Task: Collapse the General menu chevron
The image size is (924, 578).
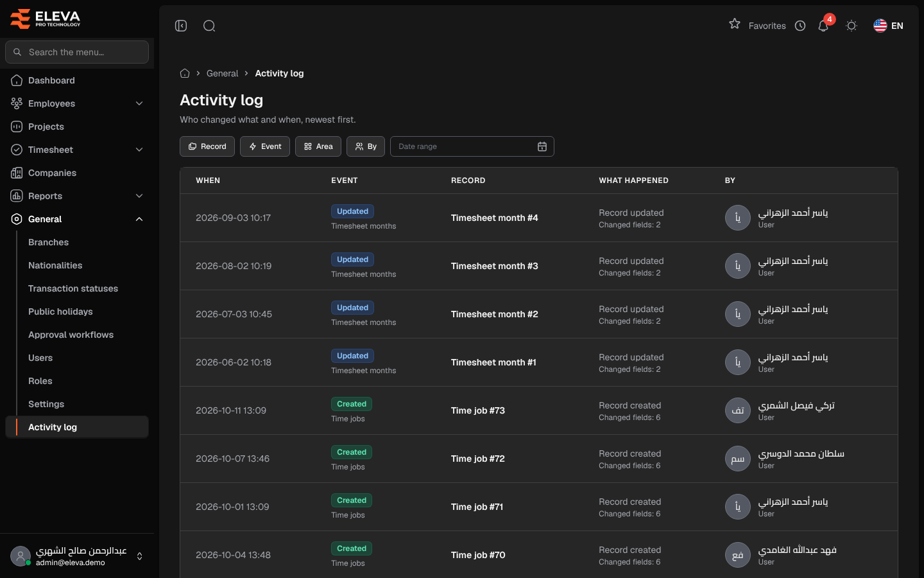Action: point(139,219)
